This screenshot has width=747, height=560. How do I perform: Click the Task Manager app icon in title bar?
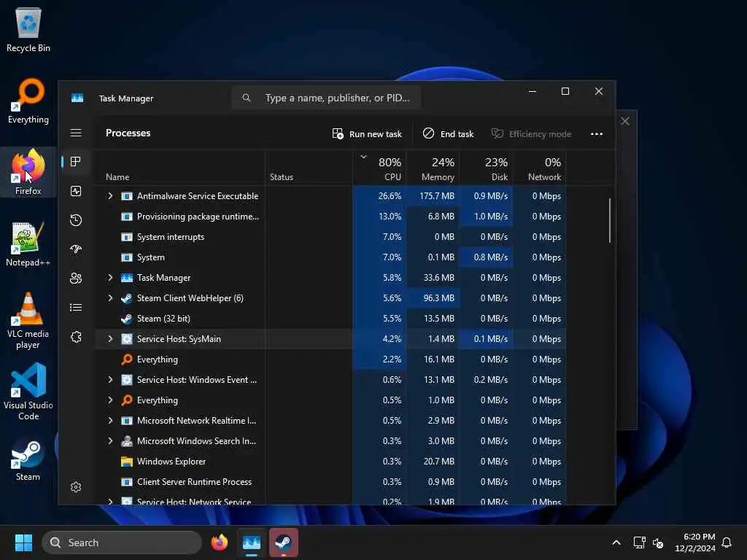click(77, 98)
